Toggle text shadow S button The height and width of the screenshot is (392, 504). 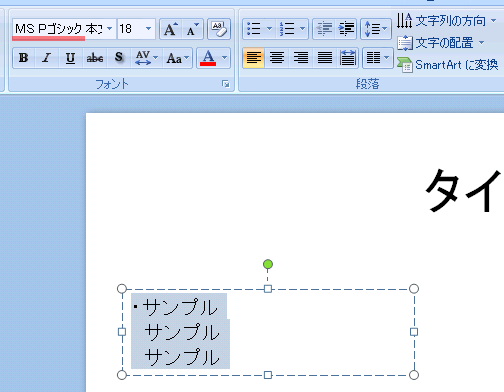point(119,58)
